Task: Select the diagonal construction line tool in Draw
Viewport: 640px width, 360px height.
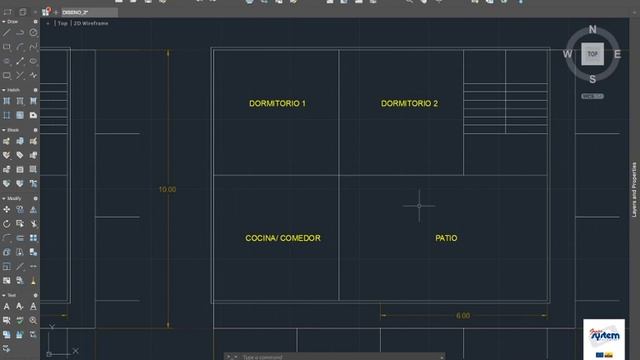Action: point(20,61)
